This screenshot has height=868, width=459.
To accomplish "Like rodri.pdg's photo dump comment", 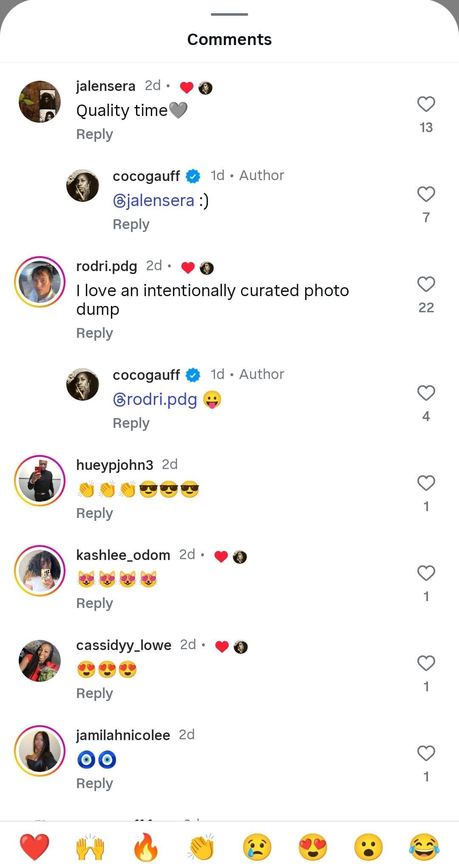I will 426,285.
